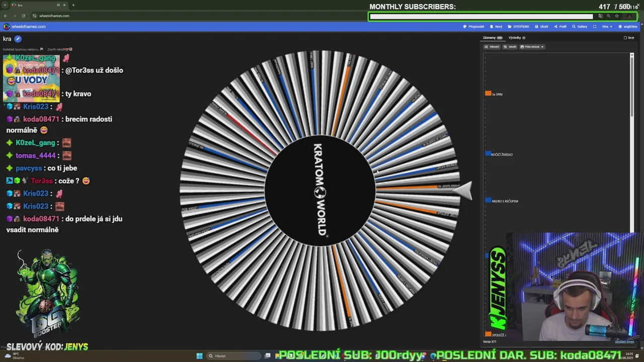
Task: Open a new browser tab
Action: (73, 5)
